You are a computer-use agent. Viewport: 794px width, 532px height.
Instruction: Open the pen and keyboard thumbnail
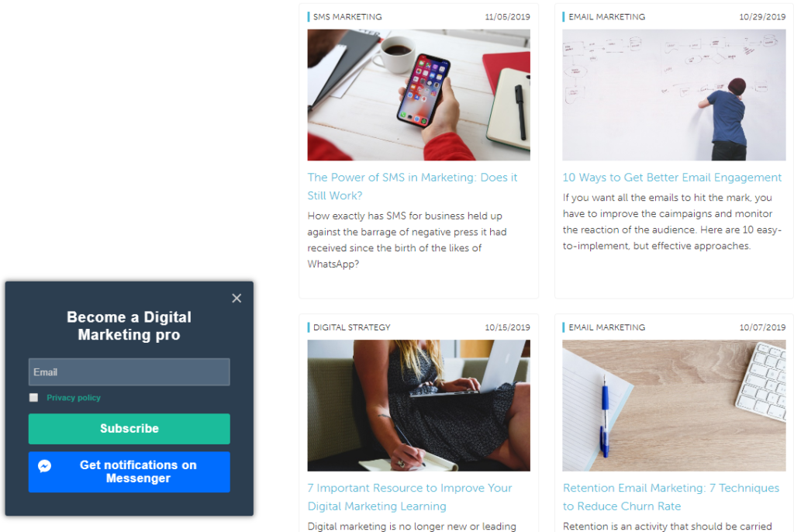coord(674,406)
